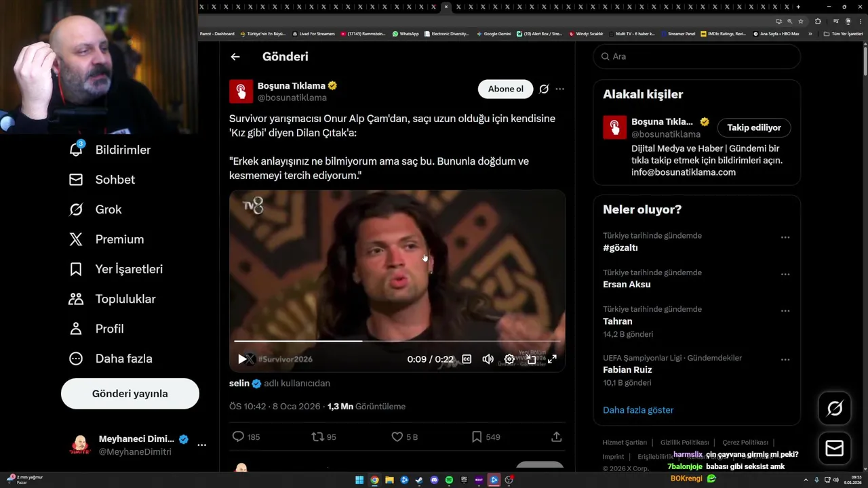Toggle picture-in-picture mini player
Screen dimensions: 868x488
pos(531,359)
